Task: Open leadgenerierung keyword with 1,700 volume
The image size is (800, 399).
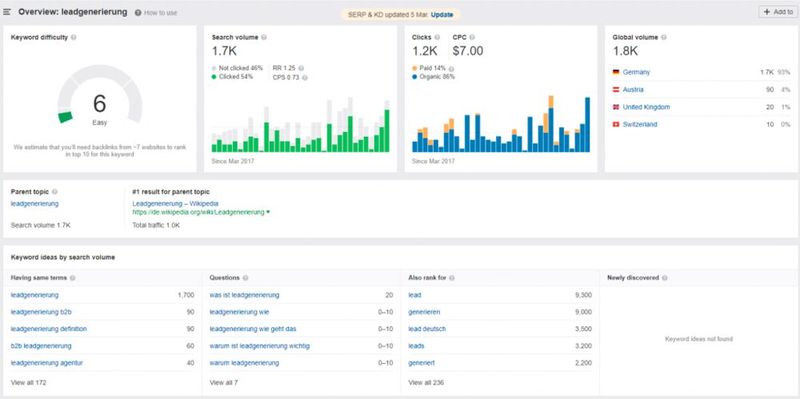Action: (35, 295)
